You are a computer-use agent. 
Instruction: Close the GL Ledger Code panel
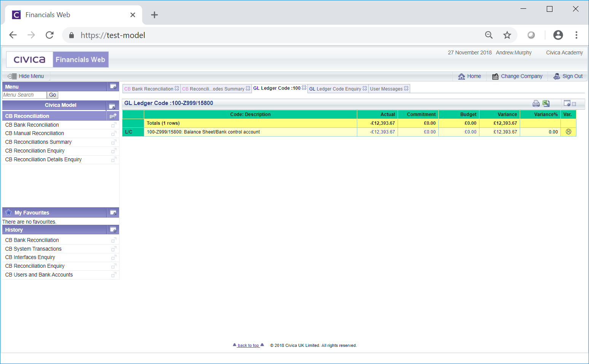[574, 104]
